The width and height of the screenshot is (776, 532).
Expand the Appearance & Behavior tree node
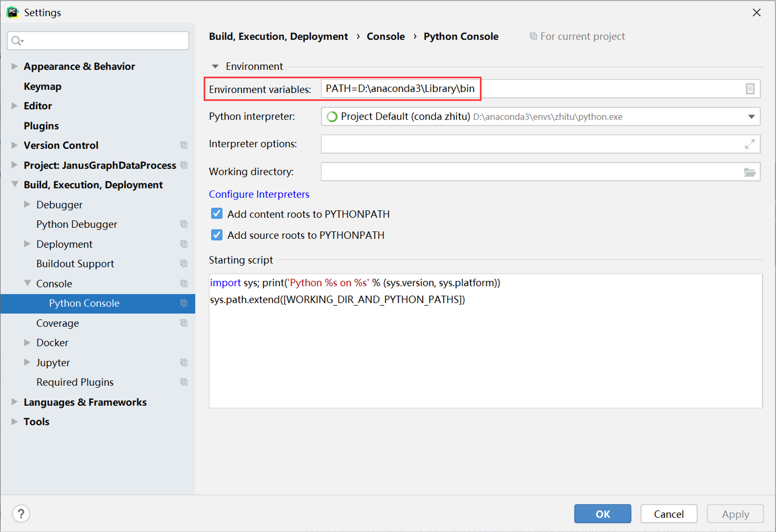(x=14, y=66)
